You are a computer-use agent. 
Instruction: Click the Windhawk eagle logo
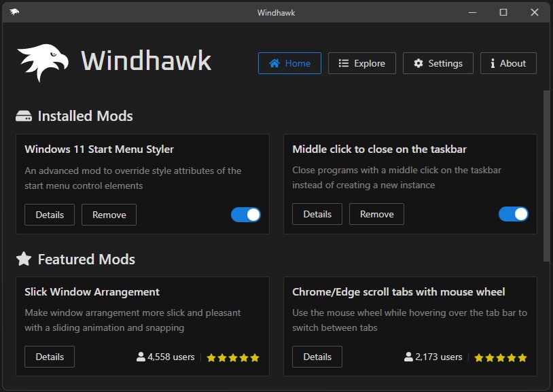point(43,63)
